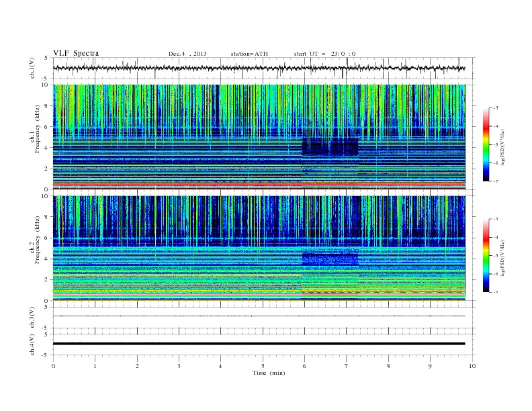Click the "ch.1(V)" waveform axis label

(32, 68)
